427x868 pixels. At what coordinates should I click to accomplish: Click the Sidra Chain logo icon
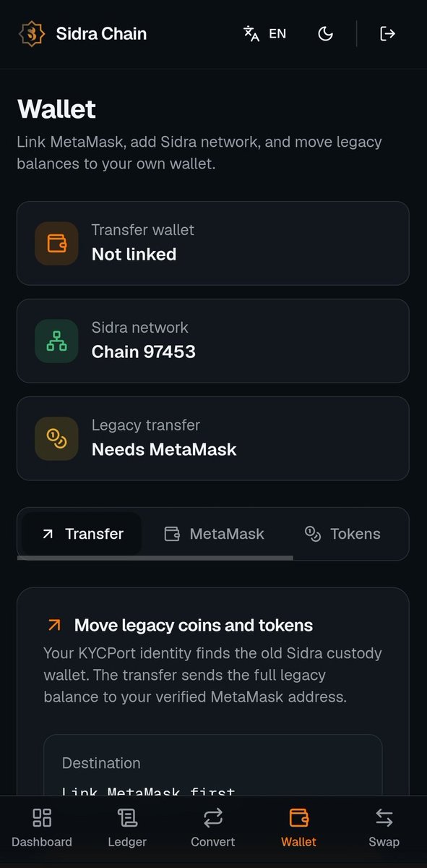point(31,33)
